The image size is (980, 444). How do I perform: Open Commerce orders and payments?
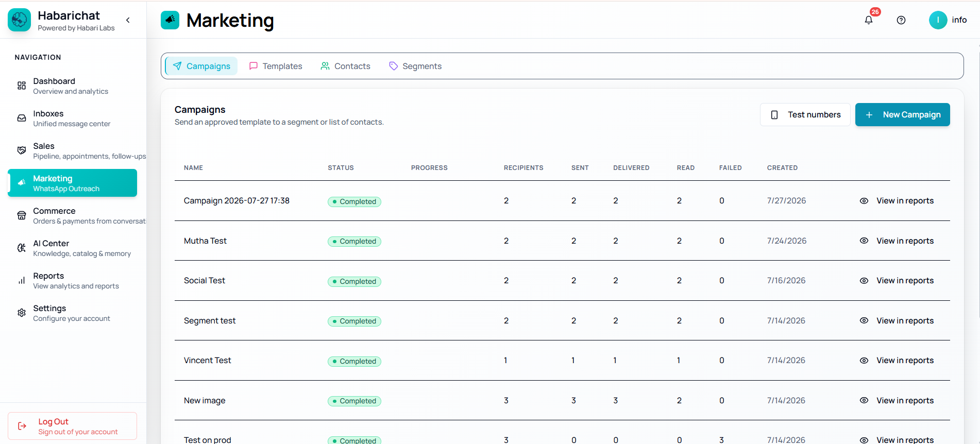72,215
